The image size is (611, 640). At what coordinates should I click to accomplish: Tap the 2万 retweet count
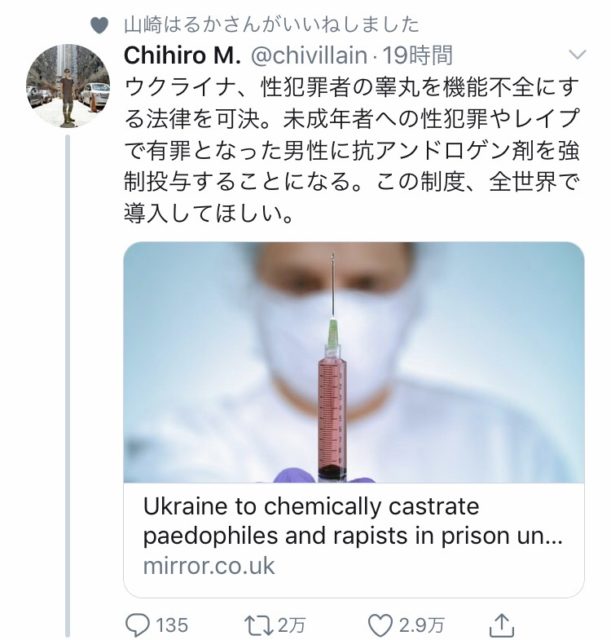coord(293,624)
